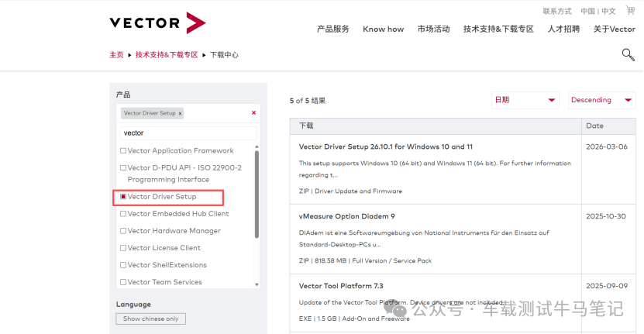Click EXE | 1.5 GB file info text
Screen dimensions: 644x334
tap(354, 319)
